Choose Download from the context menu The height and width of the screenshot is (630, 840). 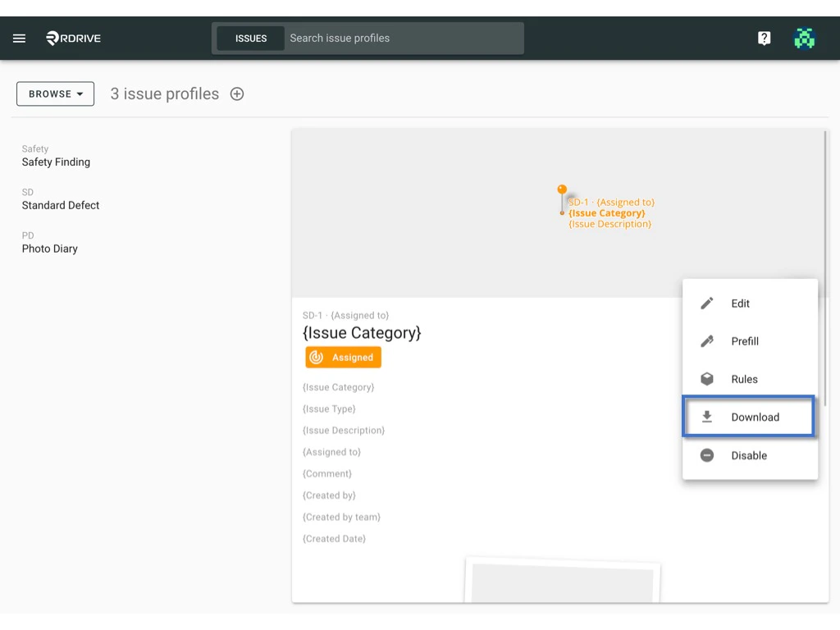click(755, 417)
